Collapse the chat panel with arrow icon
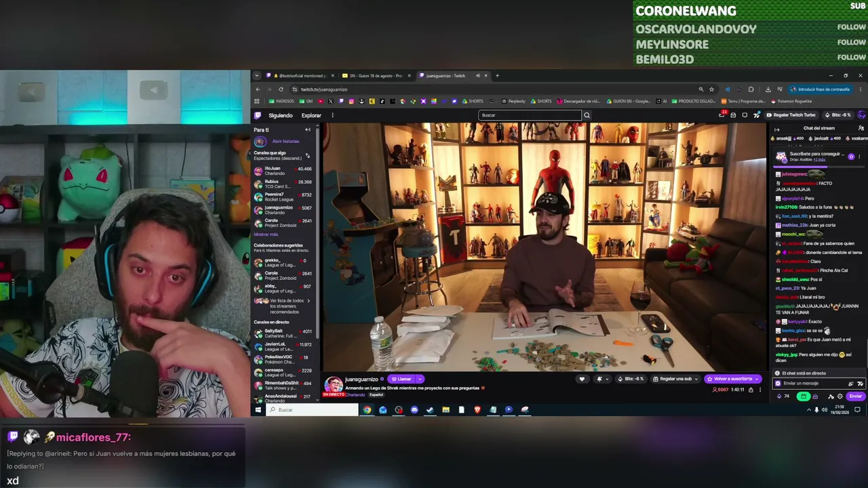868x488 pixels. click(x=777, y=129)
